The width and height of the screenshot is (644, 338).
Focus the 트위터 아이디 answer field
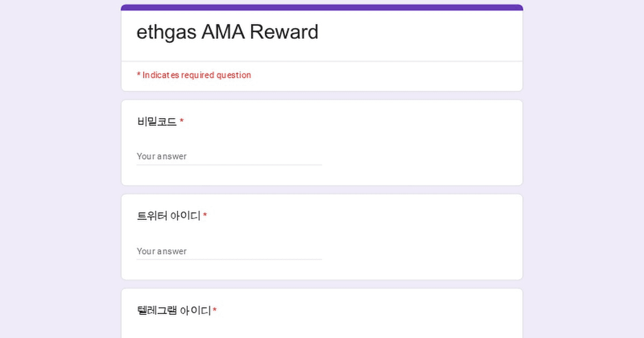pyautogui.click(x=229, y=252)
